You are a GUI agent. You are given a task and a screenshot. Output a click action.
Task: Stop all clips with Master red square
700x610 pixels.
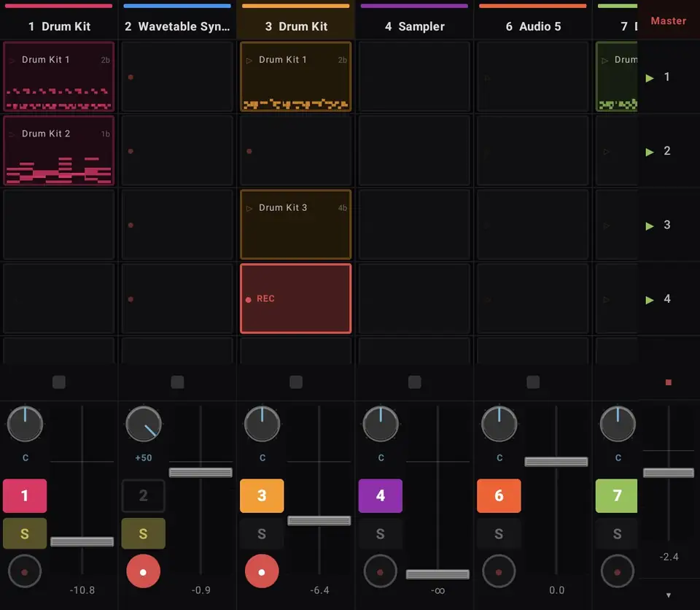point(669,382)
